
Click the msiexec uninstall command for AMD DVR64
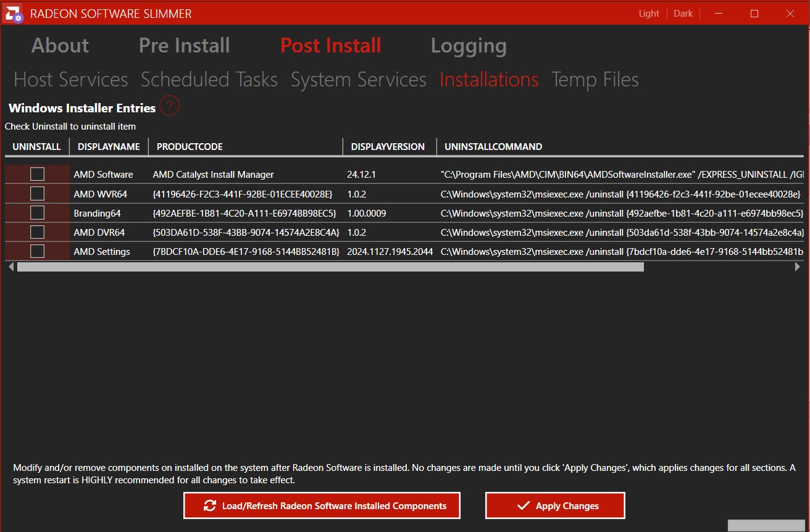[x=620, y=232]
